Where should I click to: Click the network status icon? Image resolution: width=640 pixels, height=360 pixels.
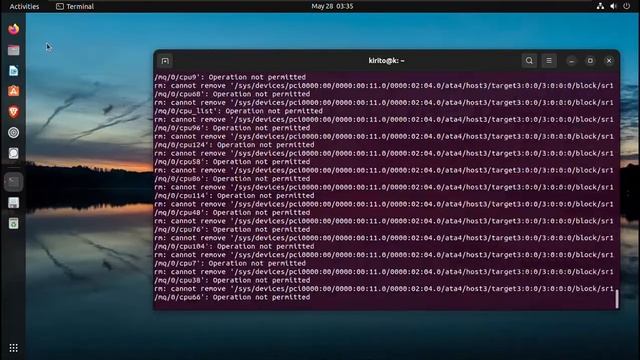600,6
